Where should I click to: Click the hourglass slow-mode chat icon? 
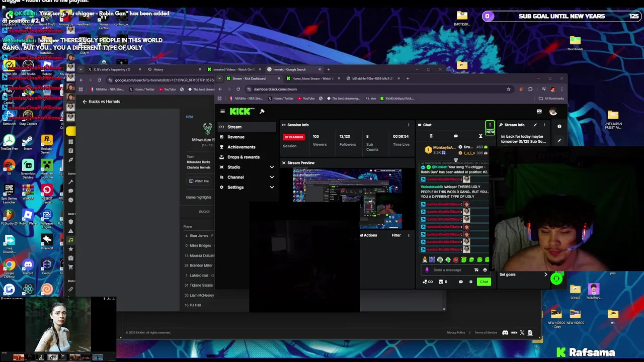point(480,136)
